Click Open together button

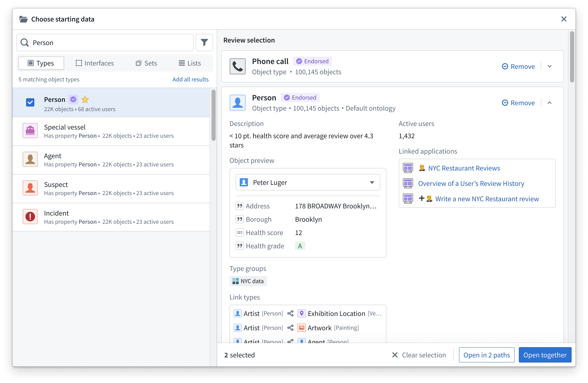pos(545,355)
